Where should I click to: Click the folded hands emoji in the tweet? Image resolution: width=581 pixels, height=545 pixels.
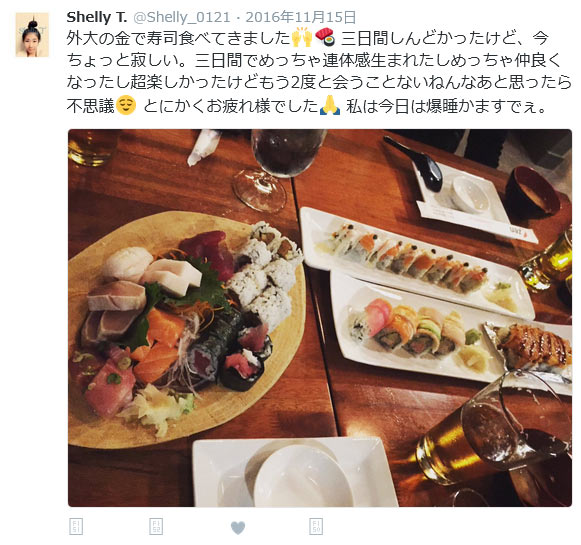(329, 106)
